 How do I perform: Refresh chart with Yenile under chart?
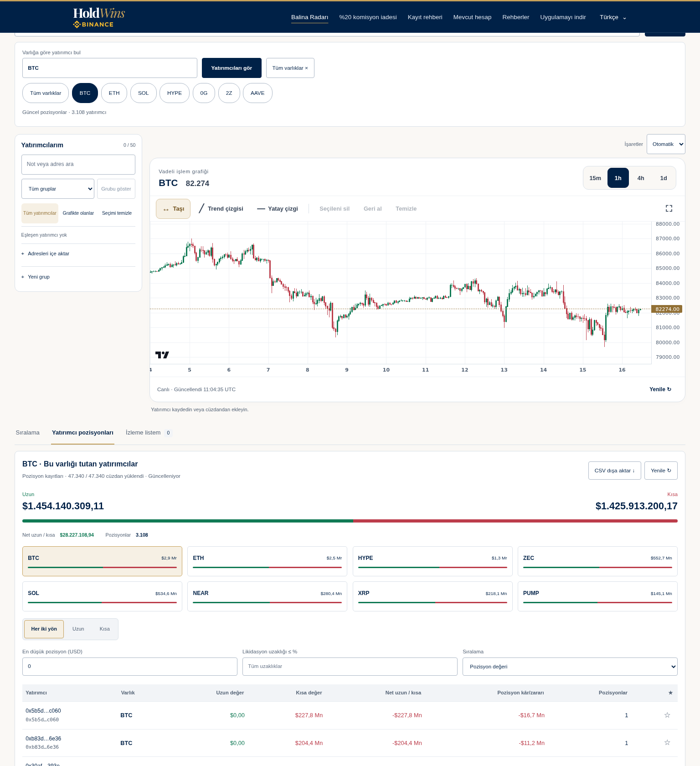click(660, 389)
